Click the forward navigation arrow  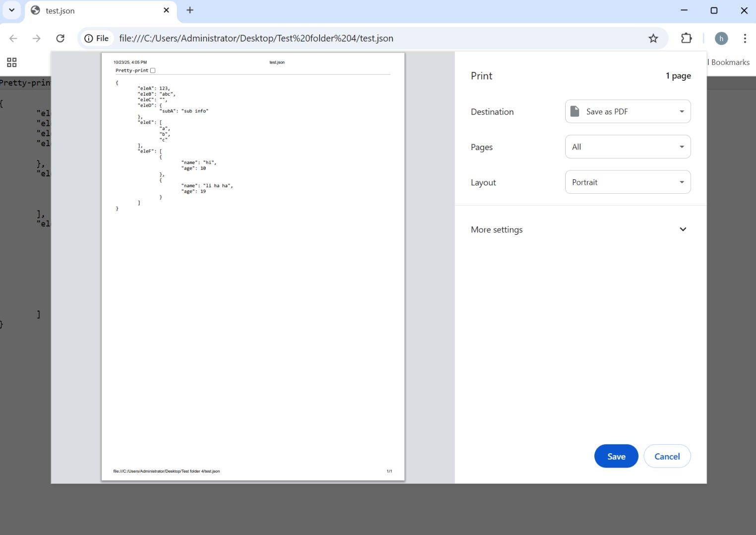coord(36,38)
